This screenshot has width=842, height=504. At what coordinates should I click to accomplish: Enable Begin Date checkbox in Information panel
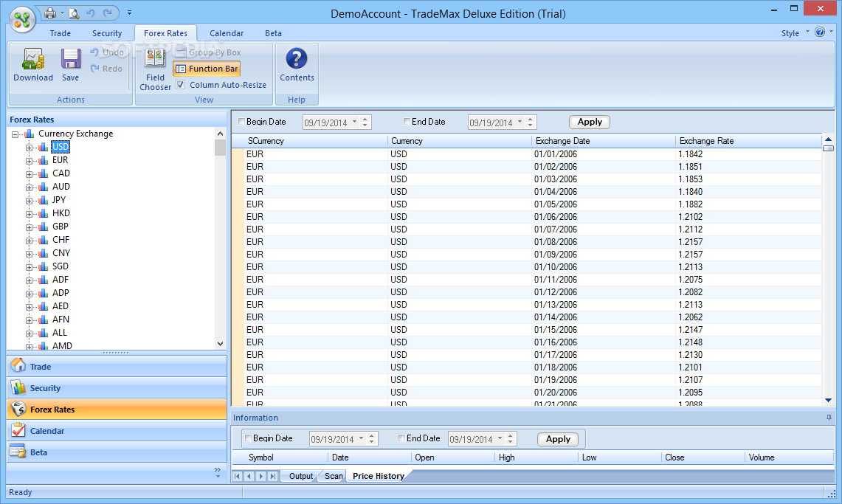[248, 438]
